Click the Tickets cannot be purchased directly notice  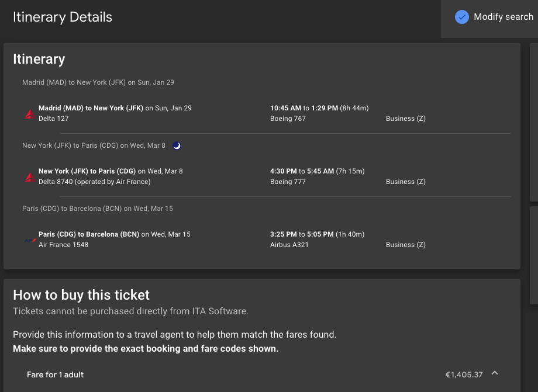click(x=130, y=311)
